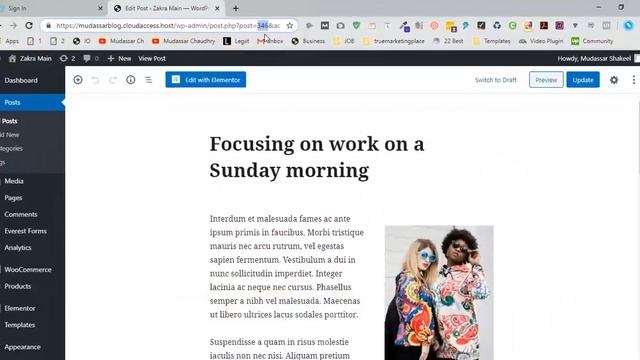Open Howdy, Mudassar Shakeel account menu
The width and height of the screenshot is (640, 360).
pos(594,58)
